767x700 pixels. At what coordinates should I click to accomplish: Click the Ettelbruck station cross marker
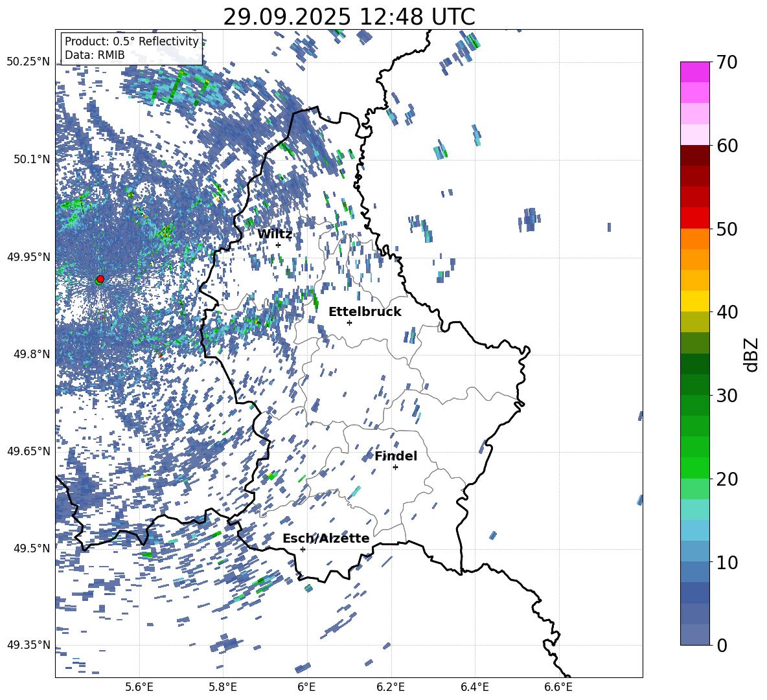349,322
